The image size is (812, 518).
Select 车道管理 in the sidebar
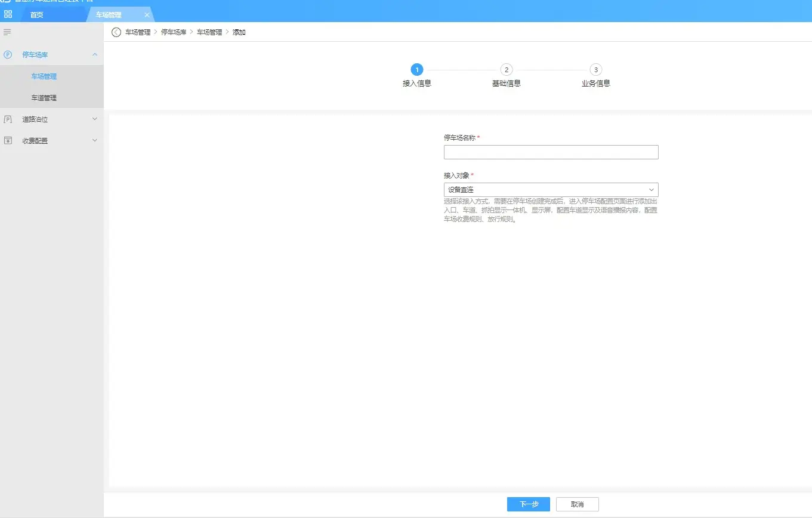point(44,98)
